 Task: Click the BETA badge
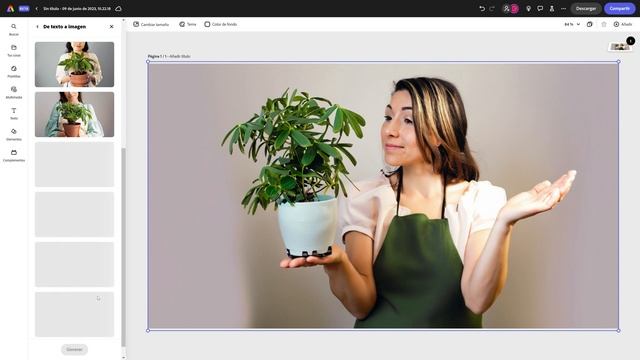tap(24, 9)
